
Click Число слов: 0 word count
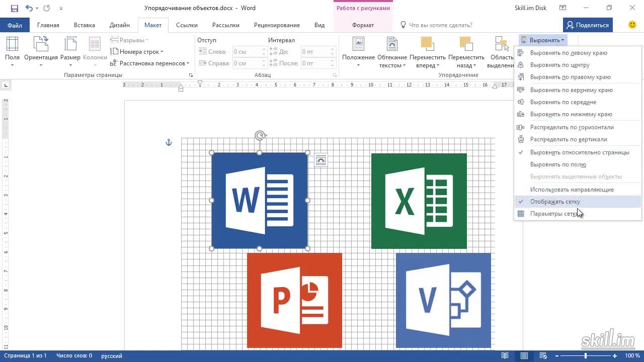[x=74, y=356]
